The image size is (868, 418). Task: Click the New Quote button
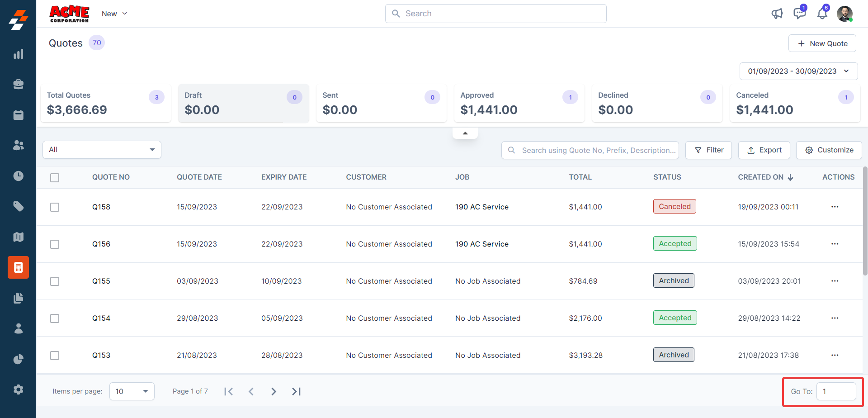point(822,43)
